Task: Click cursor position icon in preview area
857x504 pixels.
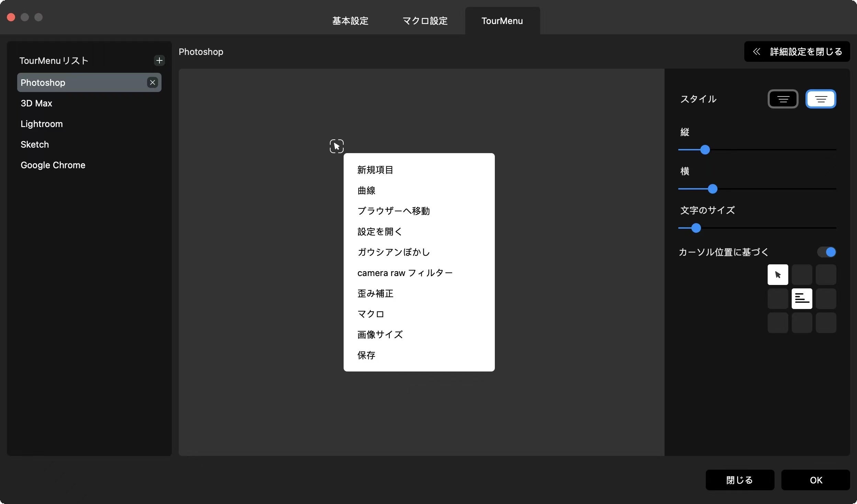Action: point(336,146)
